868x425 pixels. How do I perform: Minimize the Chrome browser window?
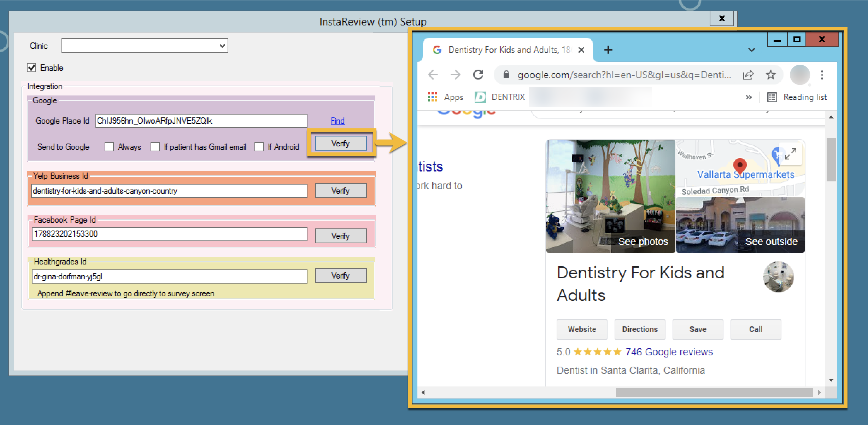777,40
